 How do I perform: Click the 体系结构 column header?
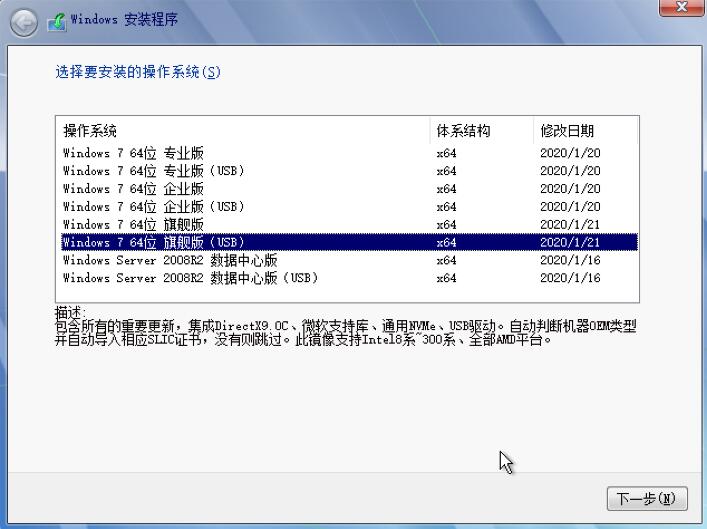click(x=463, y=131)
